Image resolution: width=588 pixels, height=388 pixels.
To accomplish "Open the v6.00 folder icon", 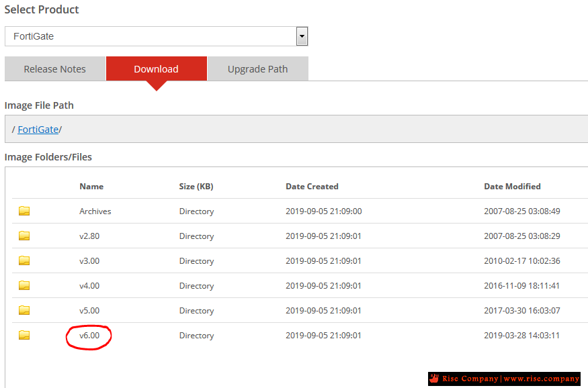I will (24, 335).
